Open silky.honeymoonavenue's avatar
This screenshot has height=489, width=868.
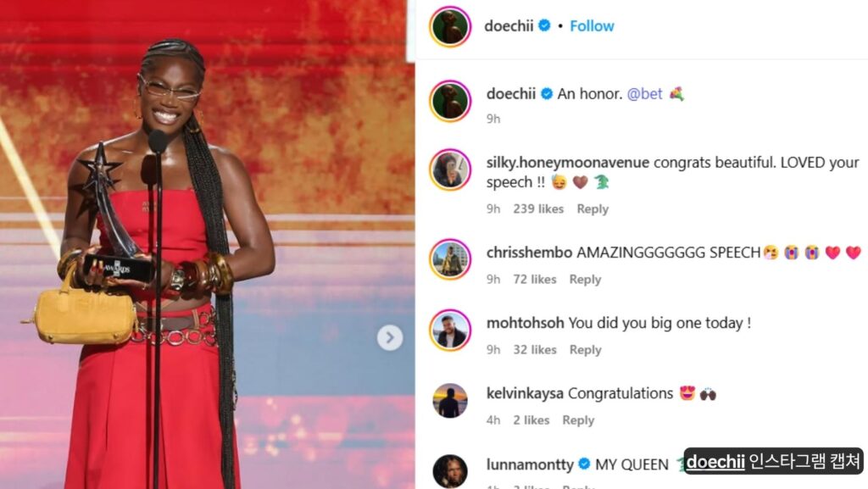[x=450, y=169]
